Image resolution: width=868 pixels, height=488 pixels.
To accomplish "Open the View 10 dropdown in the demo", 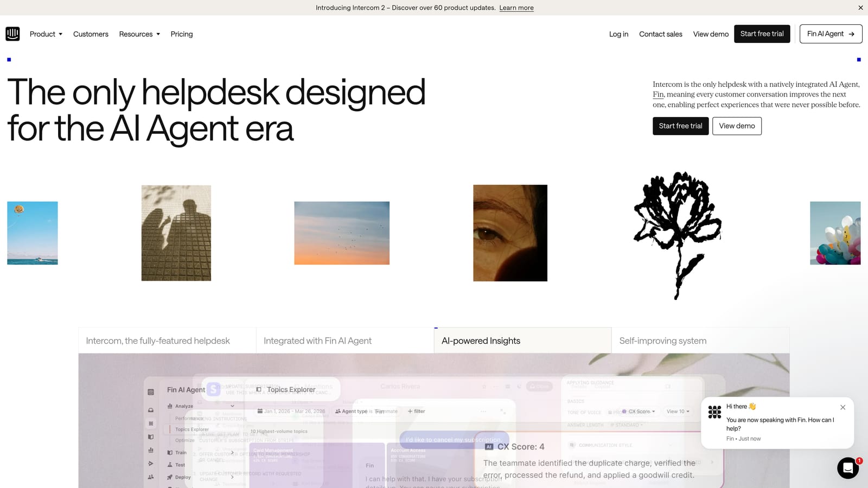I will coord(678,412).
